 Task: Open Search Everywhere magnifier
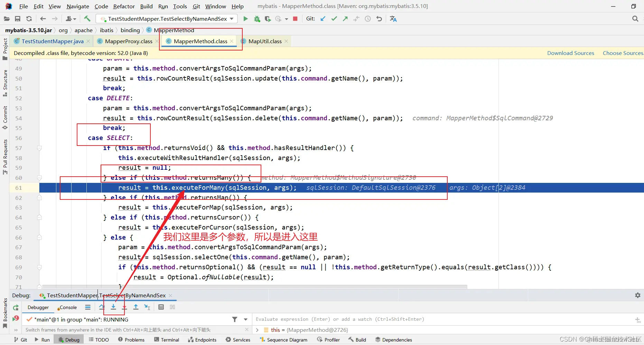click(635, 19)
